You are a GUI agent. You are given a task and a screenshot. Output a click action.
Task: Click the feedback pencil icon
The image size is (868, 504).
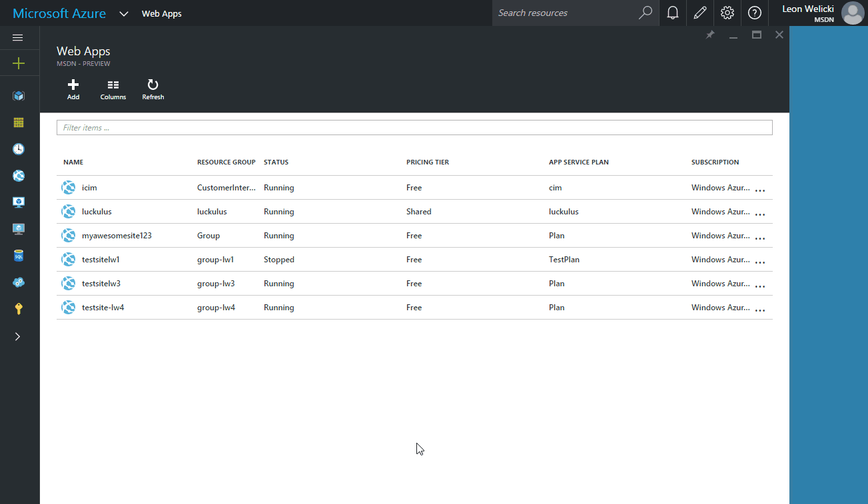pyautogui.click(x=699, y=13)
